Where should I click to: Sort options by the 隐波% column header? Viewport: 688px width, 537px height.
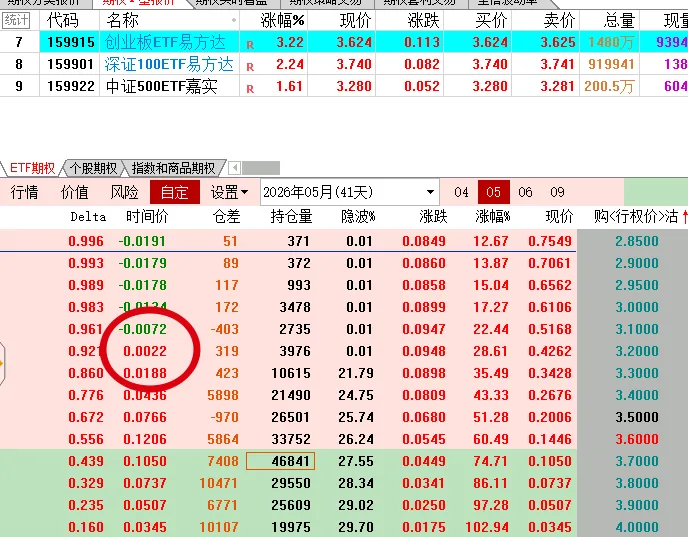(x=358, y=217)
